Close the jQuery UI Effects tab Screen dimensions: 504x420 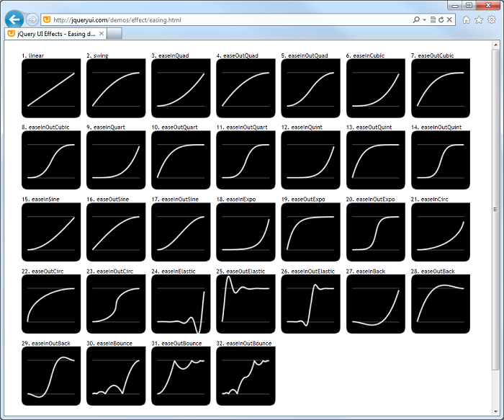pos(102,34)
